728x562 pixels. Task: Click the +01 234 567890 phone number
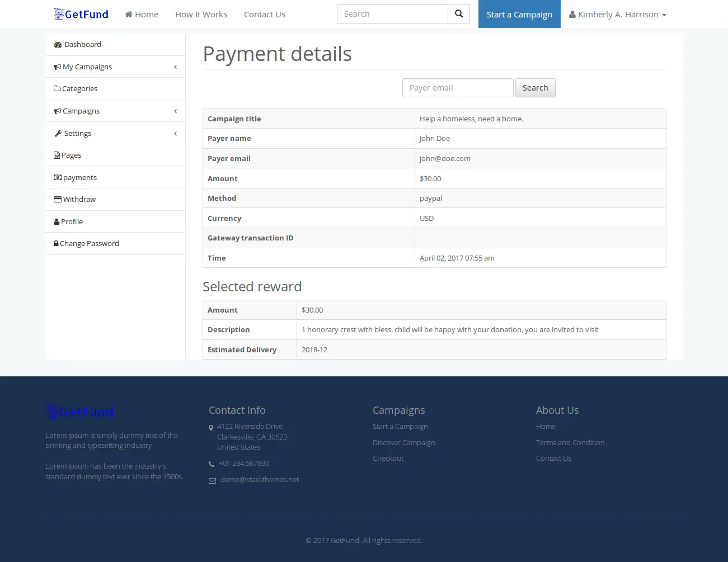pos(244,463)
